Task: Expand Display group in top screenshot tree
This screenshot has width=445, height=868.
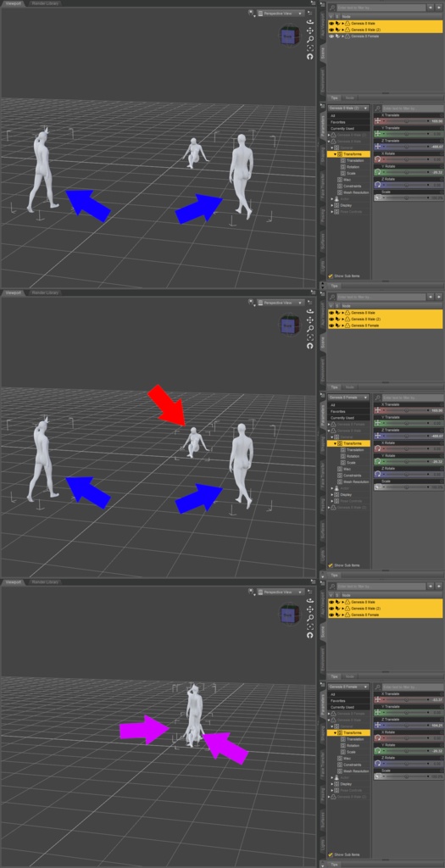Action: coord(332,205)
